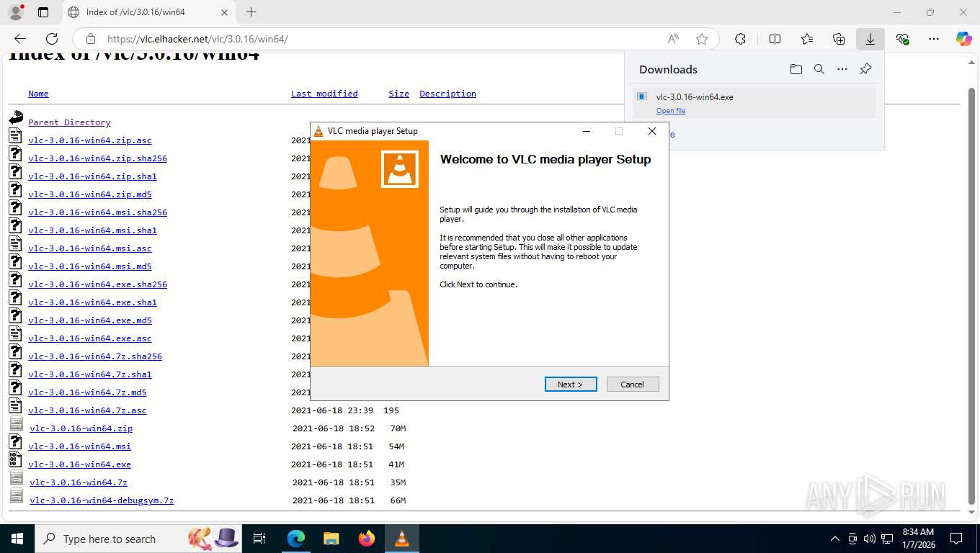Viewport: 980px width, 553px height.
Task: Open vlc-3.0.16-win64.zip.md5 link
Action: 90,194
